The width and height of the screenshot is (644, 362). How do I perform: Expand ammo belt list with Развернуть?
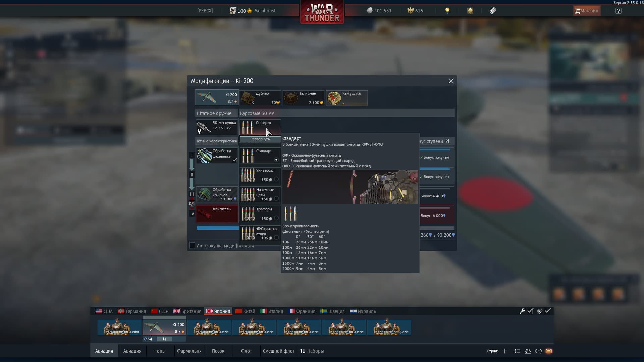click(260, 139)
